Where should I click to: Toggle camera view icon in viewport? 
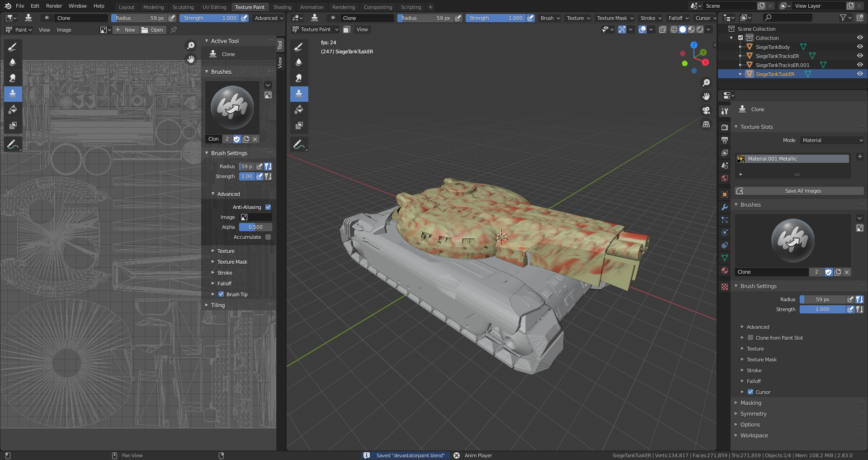(706, 110)
